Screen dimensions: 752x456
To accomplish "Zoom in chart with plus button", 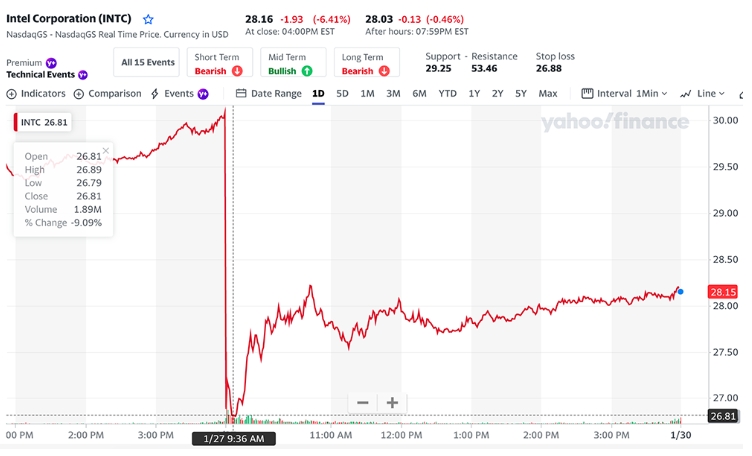I will click(x=393, y=403).
